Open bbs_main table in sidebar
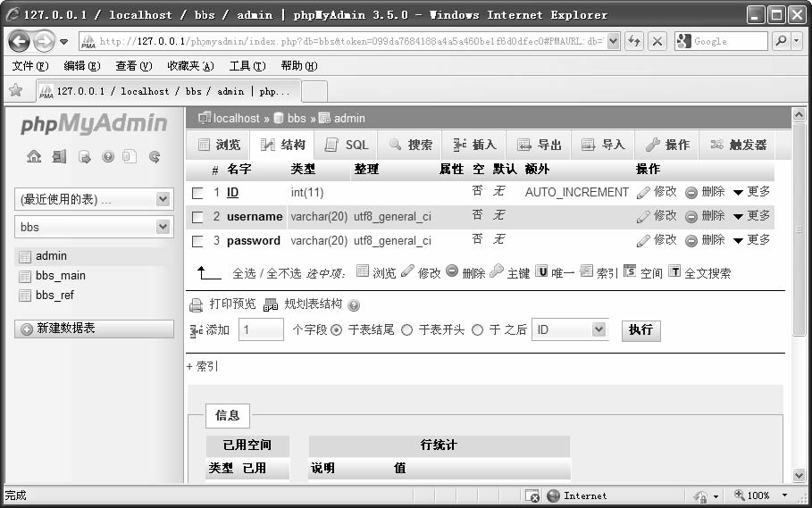This screenshot has width=812, height=508. (60, 276)
